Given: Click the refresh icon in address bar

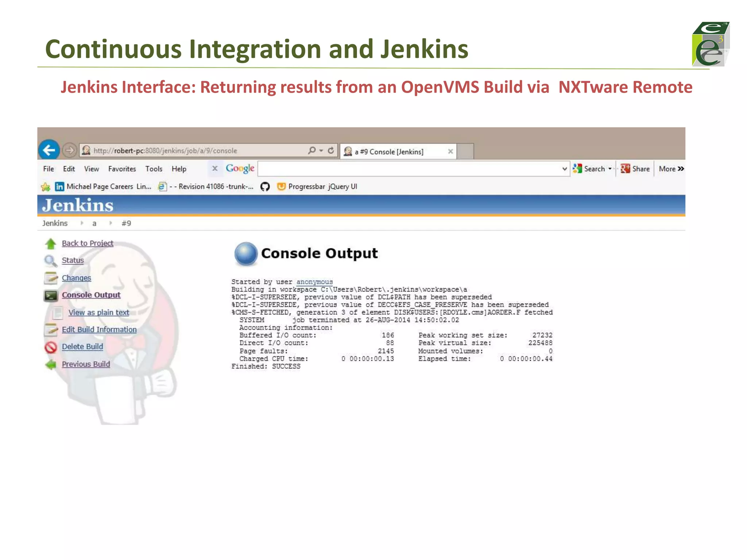Looking at the screenshot, I should coord(331,150).
